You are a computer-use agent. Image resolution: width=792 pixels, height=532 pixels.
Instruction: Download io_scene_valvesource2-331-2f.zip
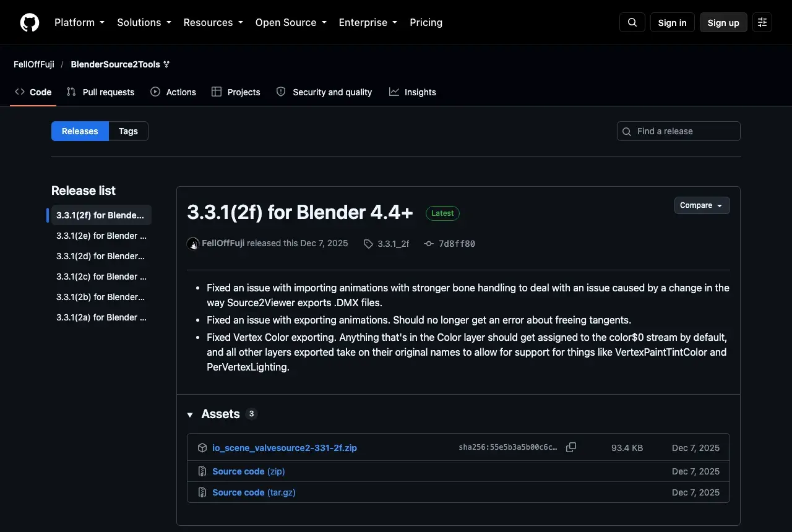[x=285, y=448]
